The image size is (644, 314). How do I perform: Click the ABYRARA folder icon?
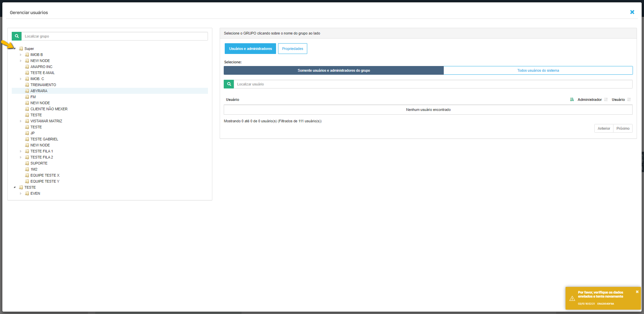click(x=27, y=91)
